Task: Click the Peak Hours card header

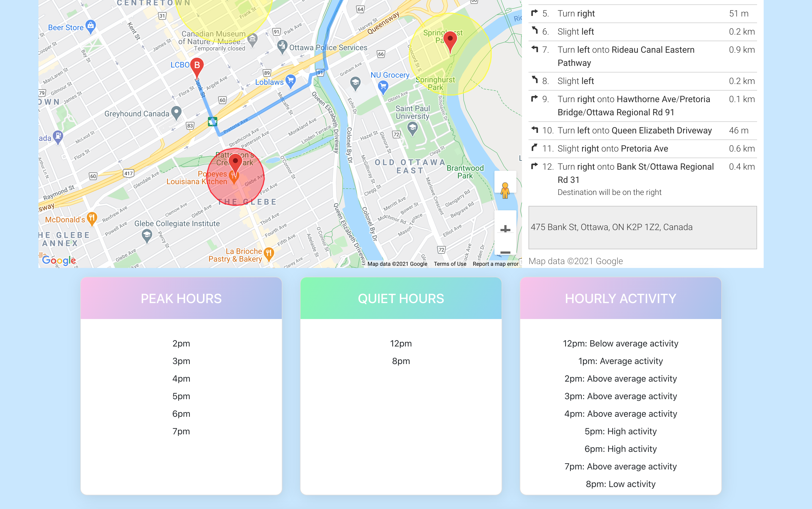Action: pyautogui.click(x=181, y=298)
